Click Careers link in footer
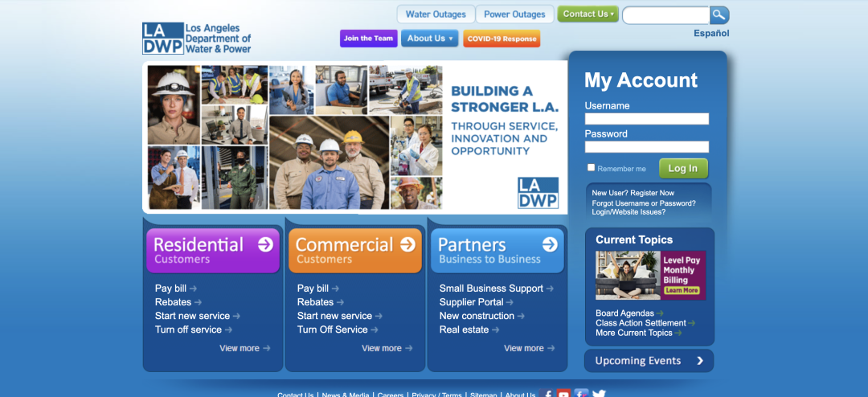The width and height of the screenshot is (868, 397). click(x=391, y=395)
